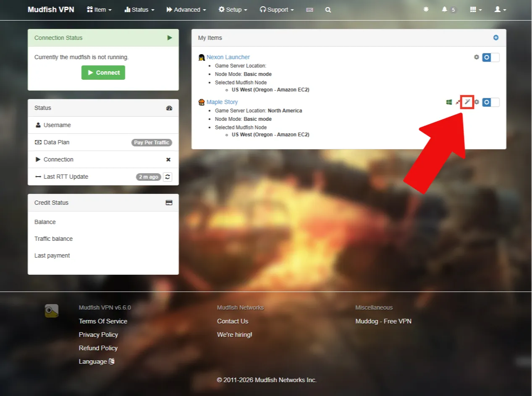Click the keyboard icon in navbar
532x396 pixels.
click(309, 10)
